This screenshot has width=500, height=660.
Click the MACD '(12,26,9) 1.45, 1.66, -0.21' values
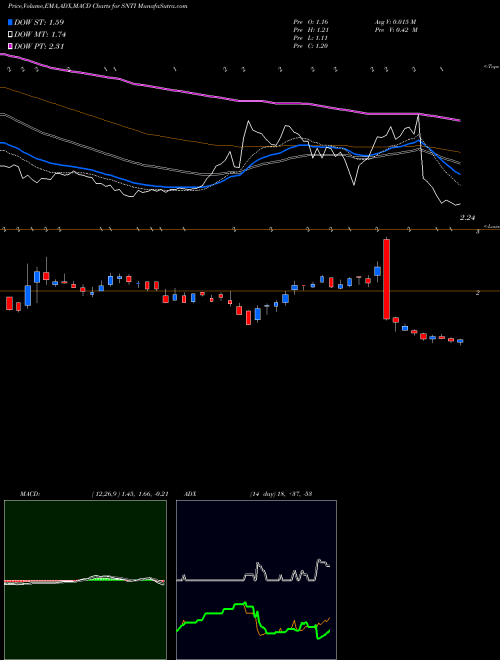(x=130, y=494)
